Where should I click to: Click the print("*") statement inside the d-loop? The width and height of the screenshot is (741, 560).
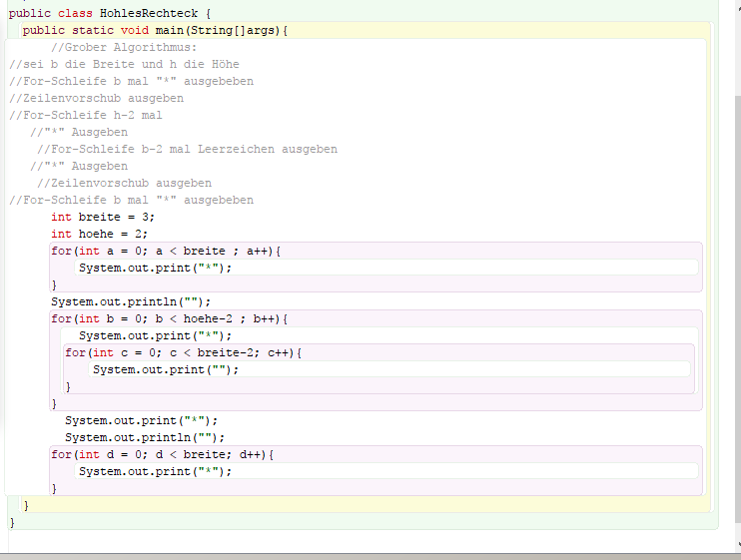coord(156,472)
